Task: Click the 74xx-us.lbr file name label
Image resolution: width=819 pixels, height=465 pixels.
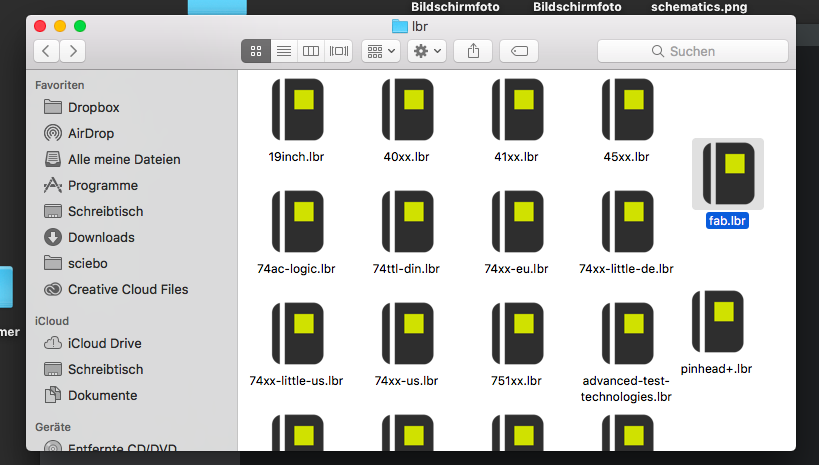Action: point(406,381)
